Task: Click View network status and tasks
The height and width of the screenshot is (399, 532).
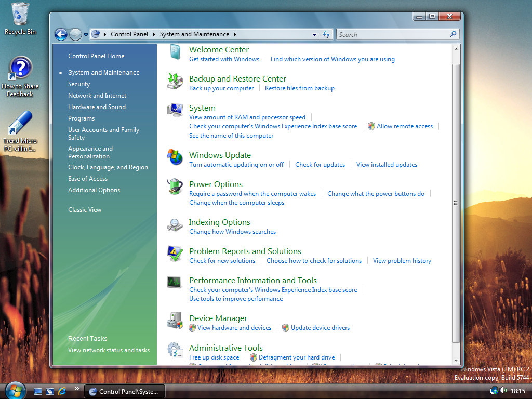Action: [109, 350]
